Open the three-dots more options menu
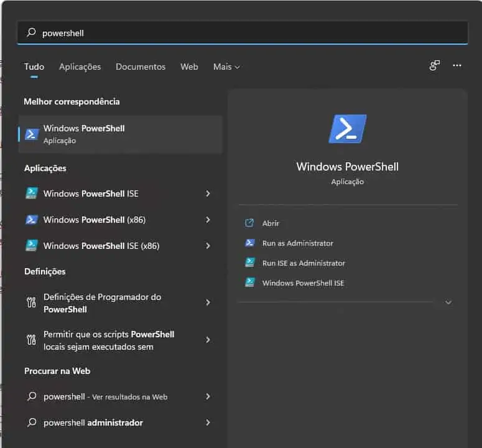 click(457, 66)
